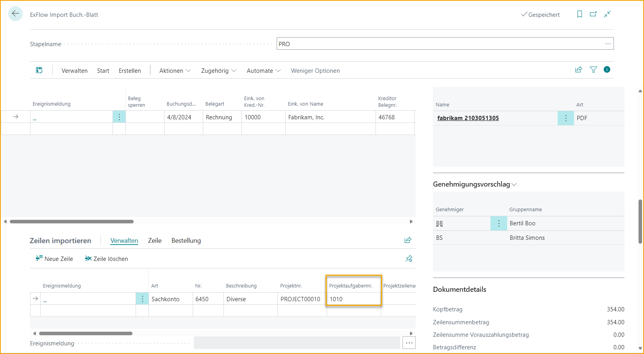The width and height of the screenshot is (644, 354).
Task: Switch to the Zeile tab
Action: (x=155, y=241)
